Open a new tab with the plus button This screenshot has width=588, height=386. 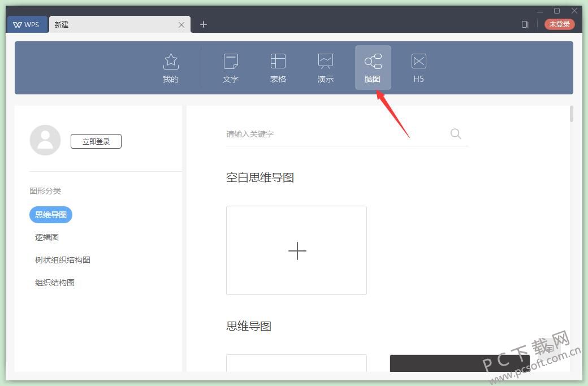point(203,24)
